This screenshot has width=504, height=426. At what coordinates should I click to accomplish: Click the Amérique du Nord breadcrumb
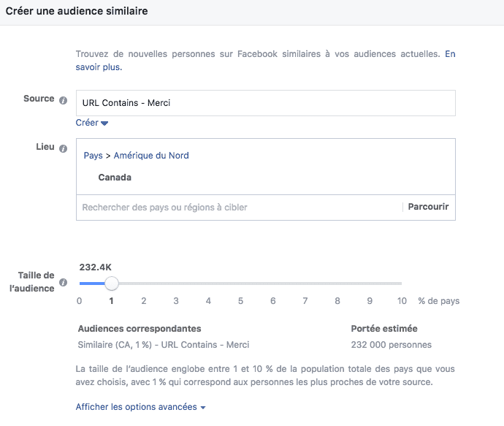(151, 156)
